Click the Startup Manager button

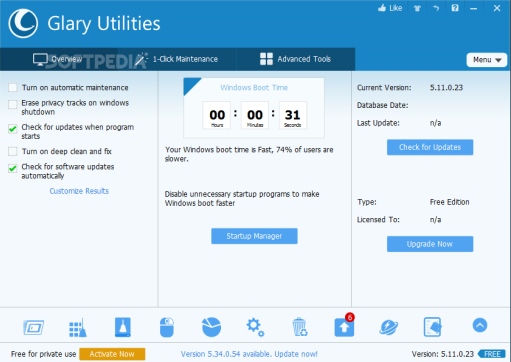[x=254, y=236]
